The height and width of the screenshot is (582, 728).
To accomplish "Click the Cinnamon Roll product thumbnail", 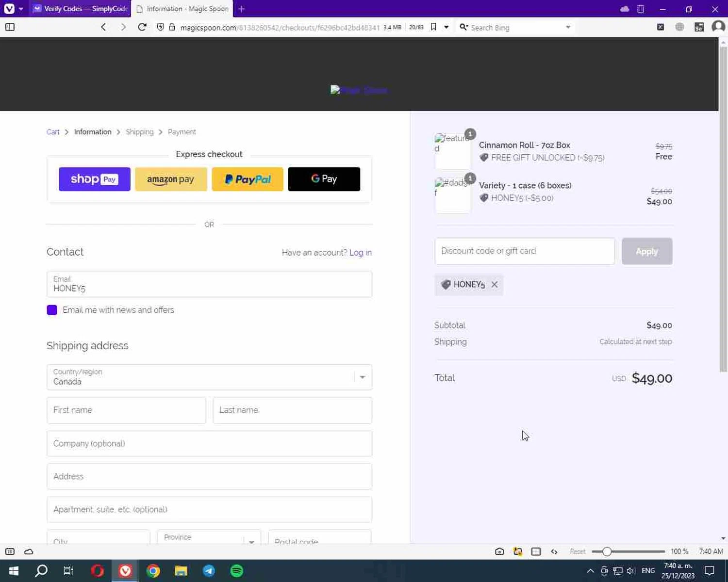I will point(452,151).
